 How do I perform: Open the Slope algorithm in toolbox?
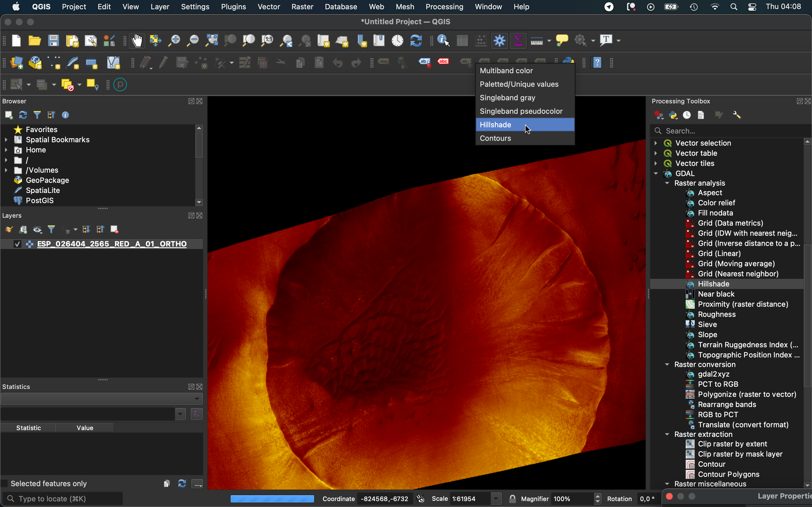pos(707,335)
